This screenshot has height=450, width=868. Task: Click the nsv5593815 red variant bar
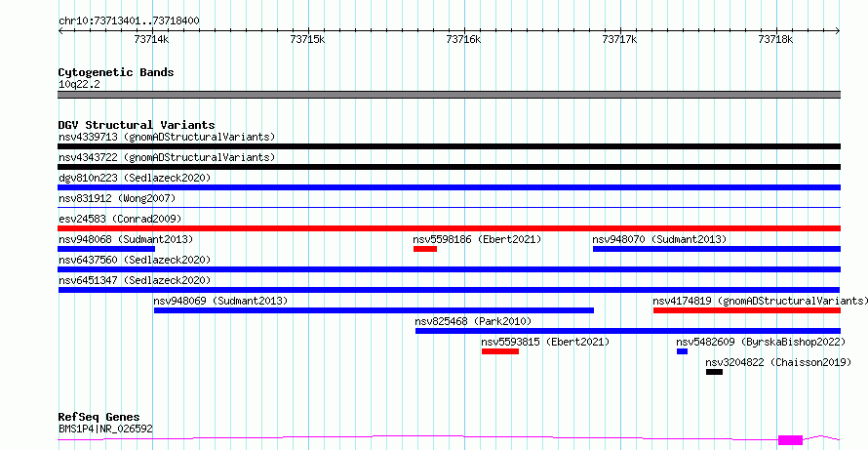[500, 351]
